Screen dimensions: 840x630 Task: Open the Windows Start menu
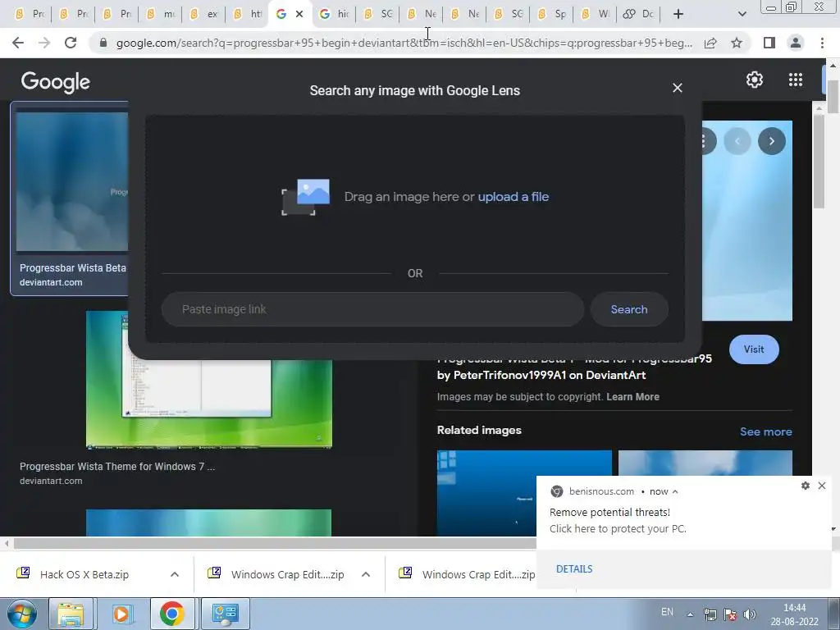21,614
